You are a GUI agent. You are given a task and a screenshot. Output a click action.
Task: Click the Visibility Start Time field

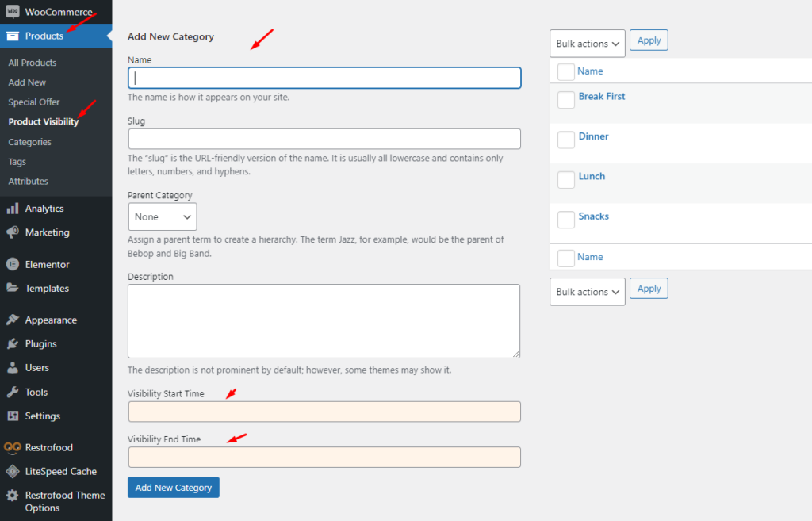pyautogui.click(x=324, y=412)
